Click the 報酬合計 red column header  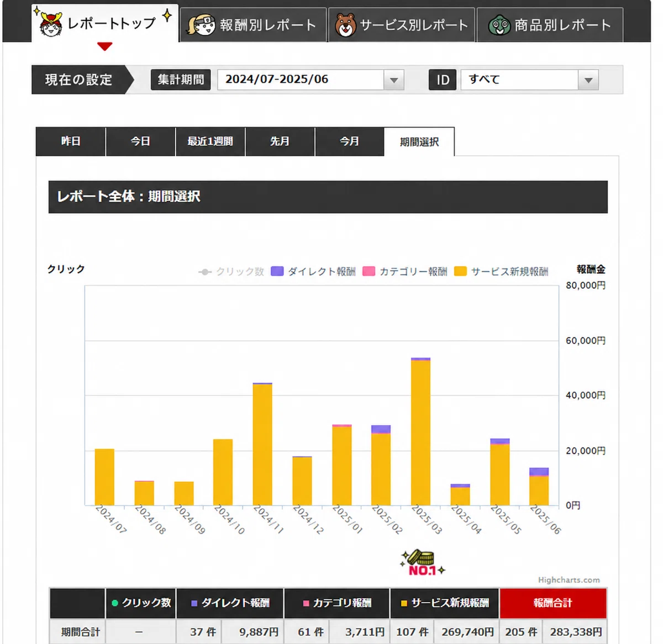pos(553,603)
